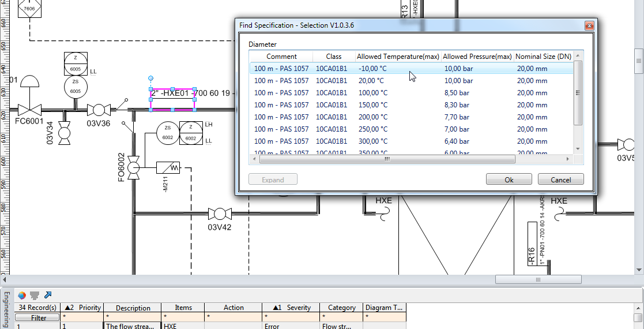
Task: Select the 03V42 valve symbol
Action: click(x=219, y=214)
